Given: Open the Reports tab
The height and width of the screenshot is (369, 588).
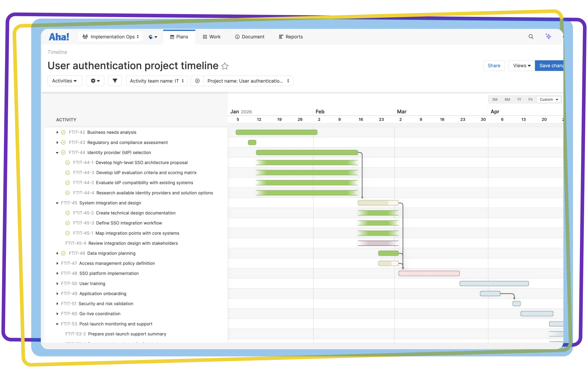Looking at the screenshot, I should coord(291,37).
